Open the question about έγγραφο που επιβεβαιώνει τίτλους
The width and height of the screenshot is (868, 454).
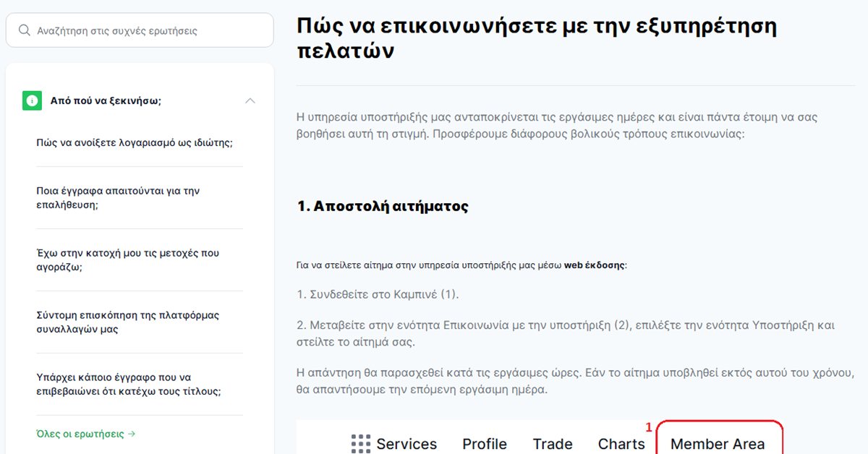point(129,385)
